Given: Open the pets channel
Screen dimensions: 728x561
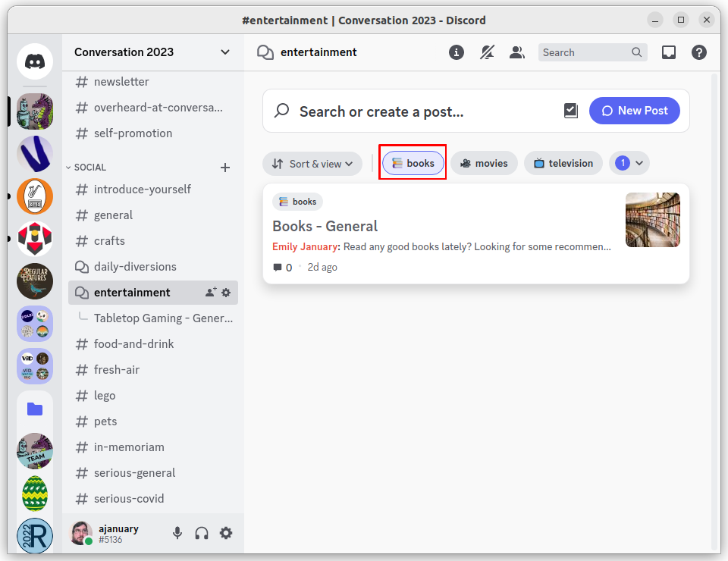Looking at the screenshot, I should (153, 422).
